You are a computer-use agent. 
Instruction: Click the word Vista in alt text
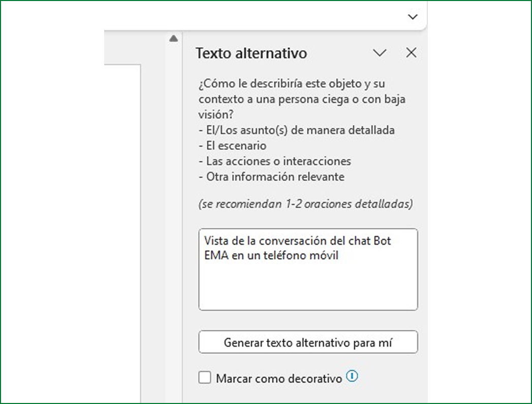[215, 241]
